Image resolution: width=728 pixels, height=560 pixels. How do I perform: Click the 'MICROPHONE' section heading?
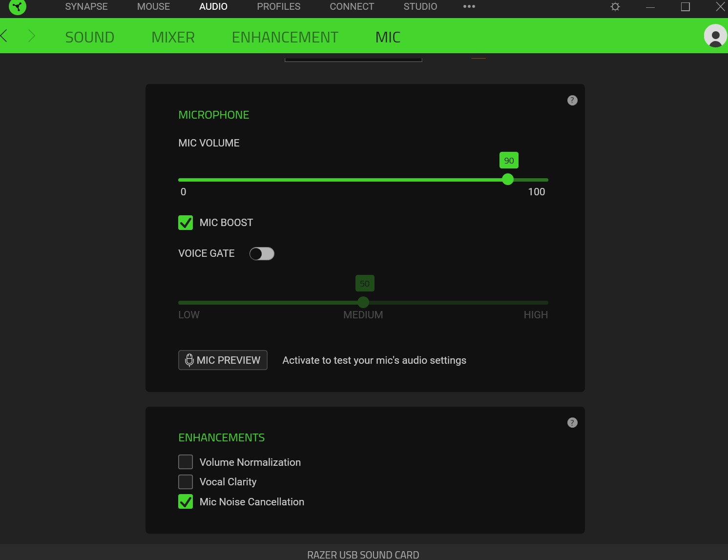pyautogui.click(x=214, y=115)
